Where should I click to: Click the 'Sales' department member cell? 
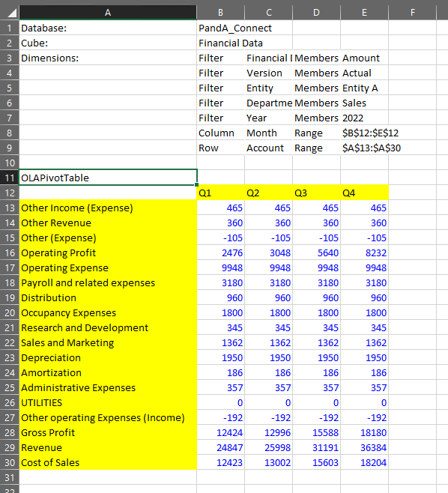coord(364,103)
